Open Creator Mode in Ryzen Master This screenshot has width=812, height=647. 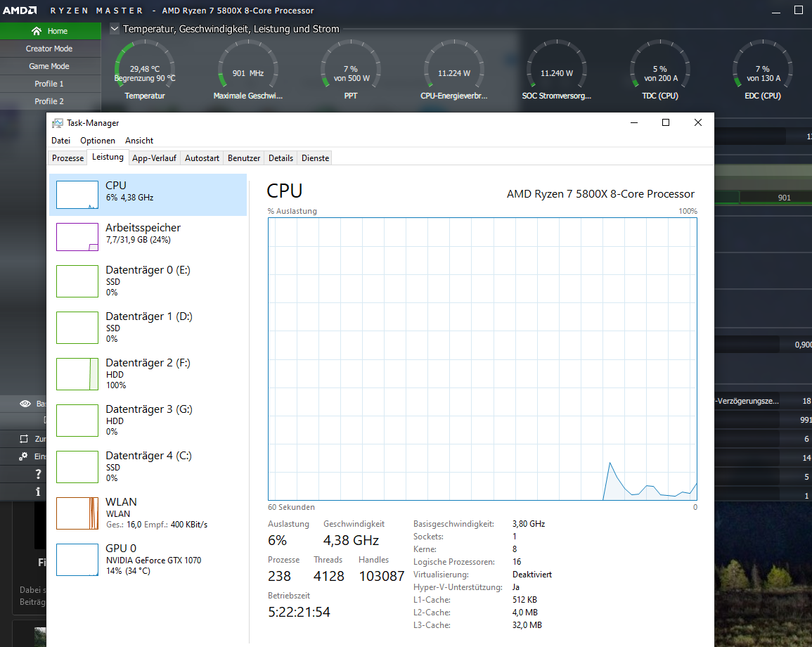[x=49, y=49]
